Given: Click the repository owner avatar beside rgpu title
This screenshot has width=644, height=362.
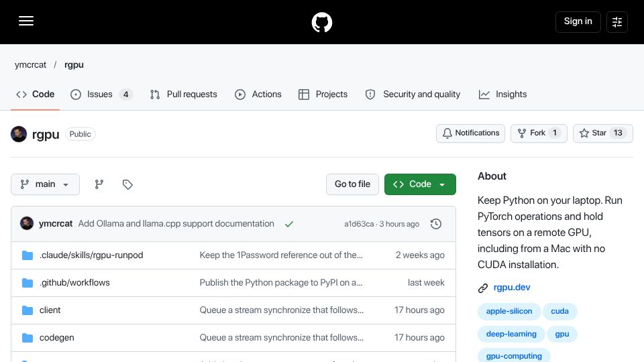Looking at the screenshot, I should [x=19, y=134].
